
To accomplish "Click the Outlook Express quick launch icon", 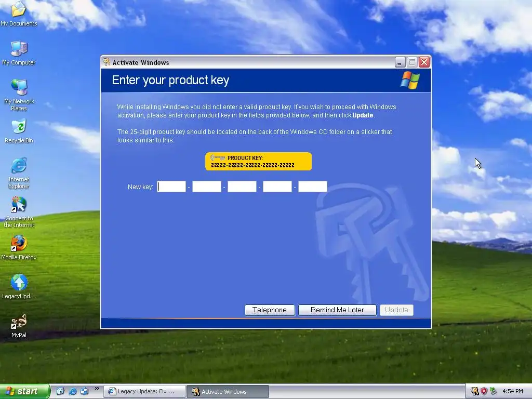I will [84, 391].
